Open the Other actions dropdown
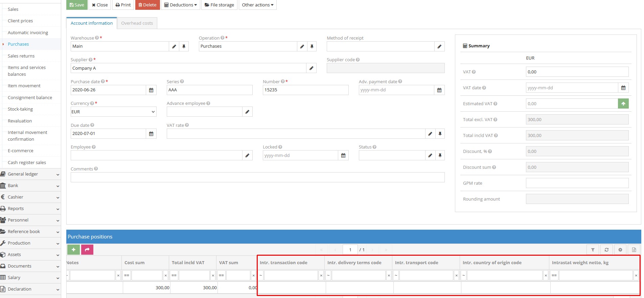 (257, 5)
